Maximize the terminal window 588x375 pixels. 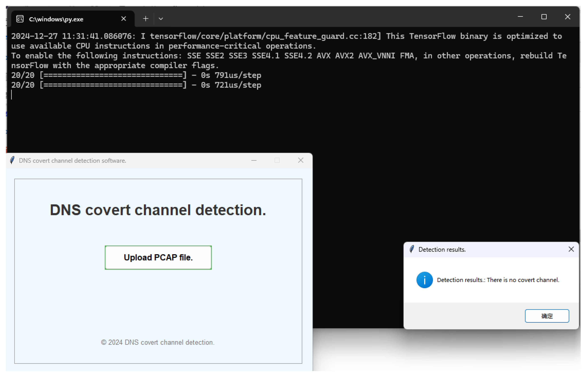coord(544,17)
